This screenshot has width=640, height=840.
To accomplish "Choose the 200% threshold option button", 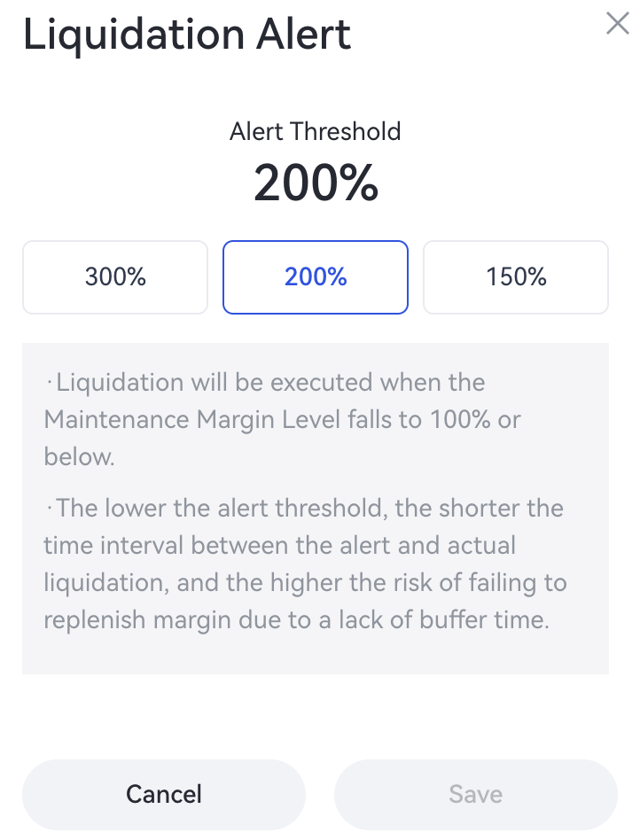I will click(316, 277).
